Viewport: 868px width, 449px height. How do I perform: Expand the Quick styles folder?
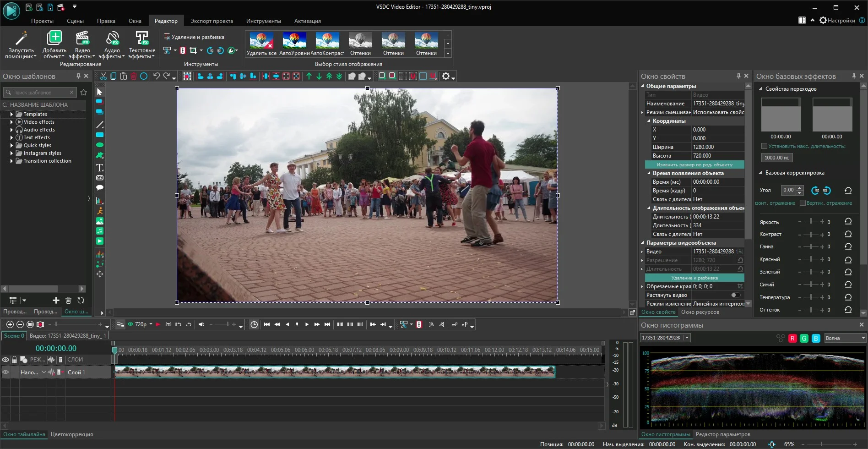11,145
